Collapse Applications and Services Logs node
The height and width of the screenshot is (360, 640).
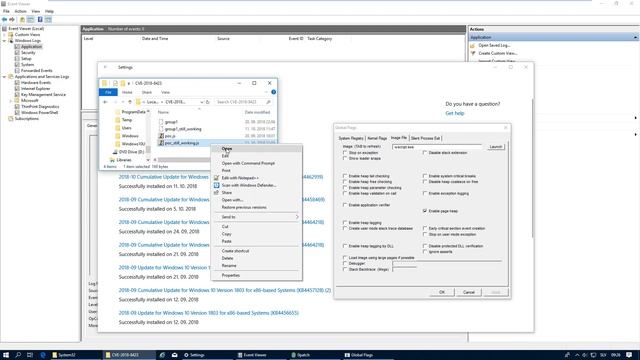(4, 76)
